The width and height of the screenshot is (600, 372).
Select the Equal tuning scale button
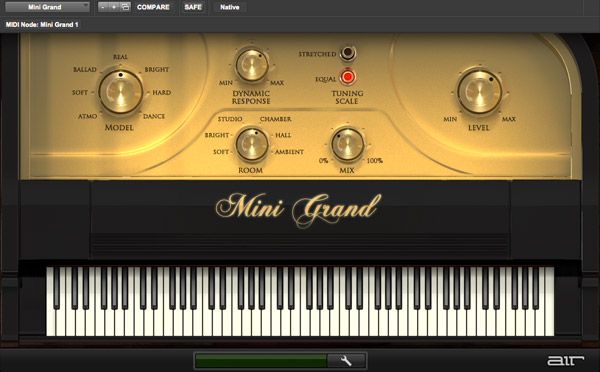pos(347,77)
